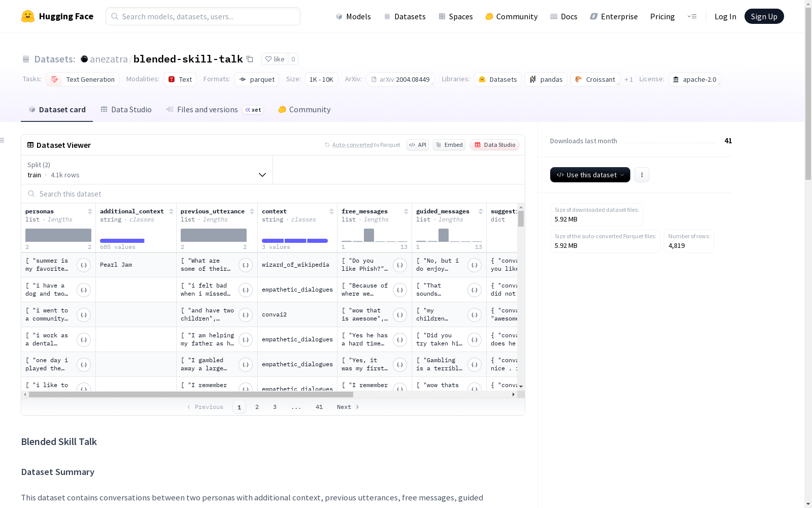Expand guided_messages cell "No, but i do enjoy"
The width and height of the screenshot is (812, 508).
(x=475, y=265)
